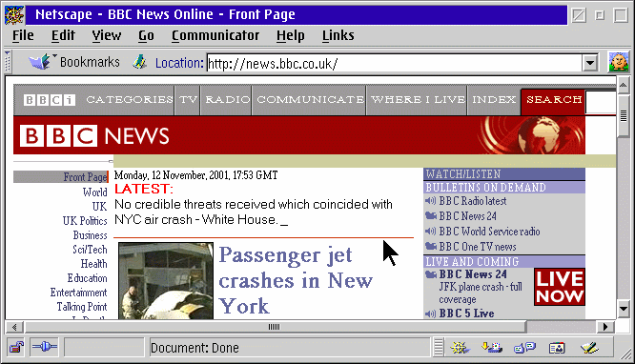The height and width of the screenshot is (364, 635).
Task: Click the BBC NEWS logo banner
Action: 94,135
